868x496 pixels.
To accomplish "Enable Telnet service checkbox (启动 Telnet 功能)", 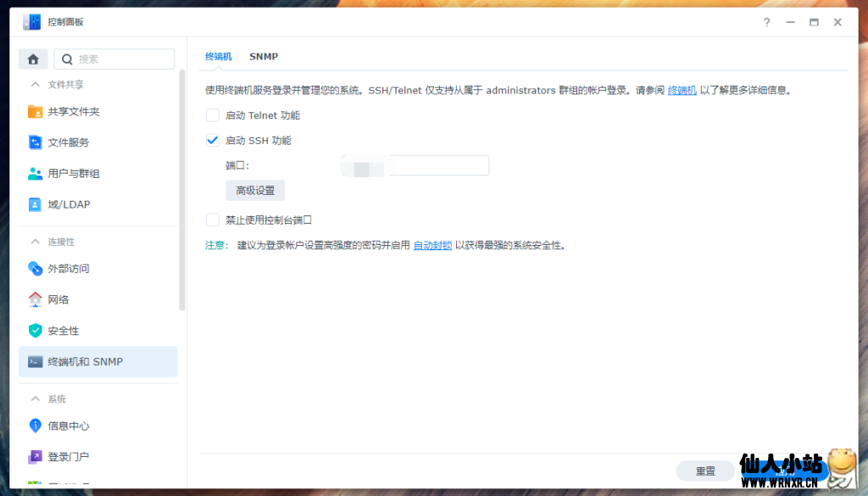I will (213, 115).
